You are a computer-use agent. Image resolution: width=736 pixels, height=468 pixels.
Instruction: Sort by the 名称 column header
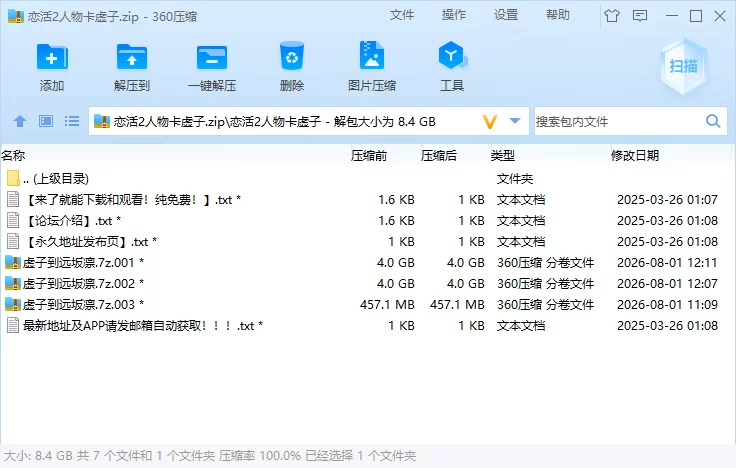point(13,155)
